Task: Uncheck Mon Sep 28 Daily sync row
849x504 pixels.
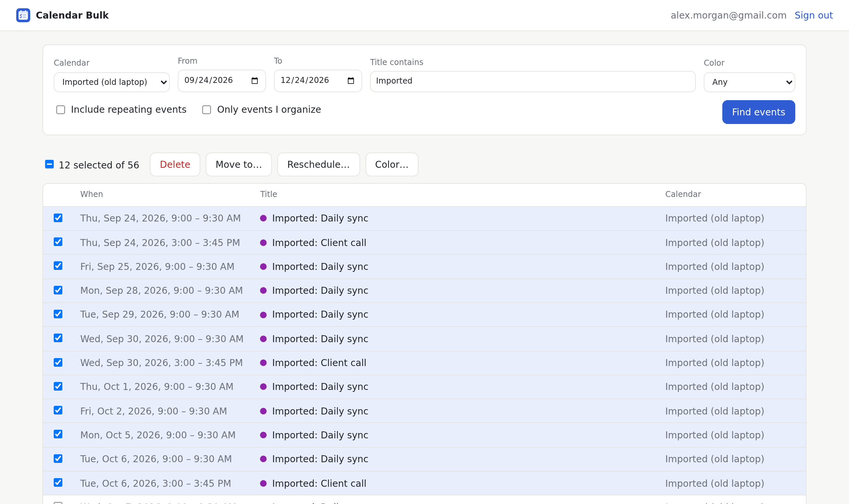Action: click(x=58, y=290)
